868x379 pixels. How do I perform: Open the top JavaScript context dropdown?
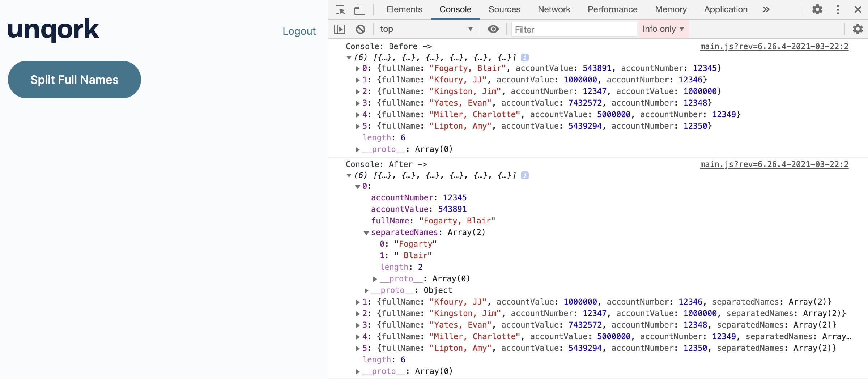point(426,29)
